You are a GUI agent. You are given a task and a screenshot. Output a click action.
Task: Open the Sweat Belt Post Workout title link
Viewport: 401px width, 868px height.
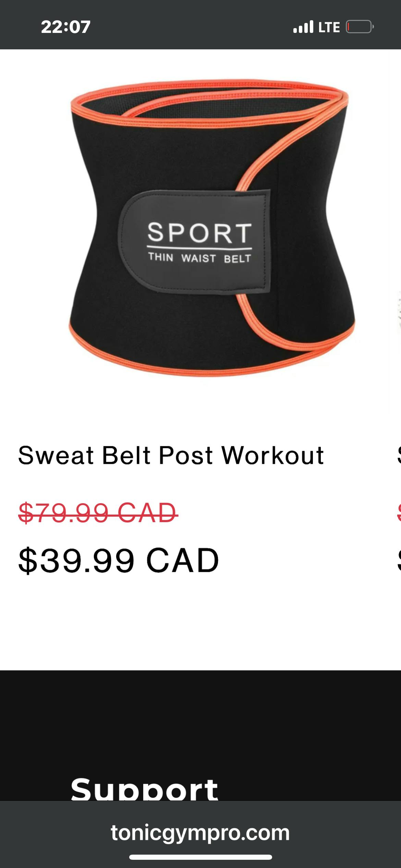171,455
